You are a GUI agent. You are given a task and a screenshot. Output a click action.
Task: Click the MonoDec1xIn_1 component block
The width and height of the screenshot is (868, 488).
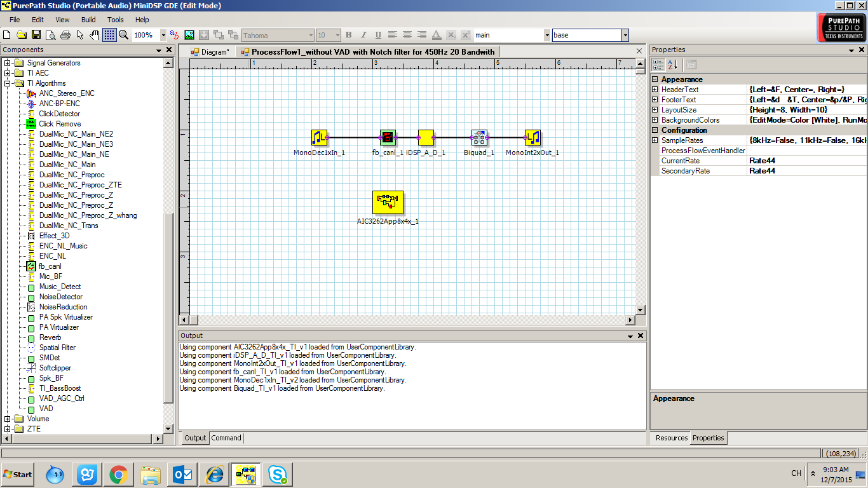click(319, 137)
